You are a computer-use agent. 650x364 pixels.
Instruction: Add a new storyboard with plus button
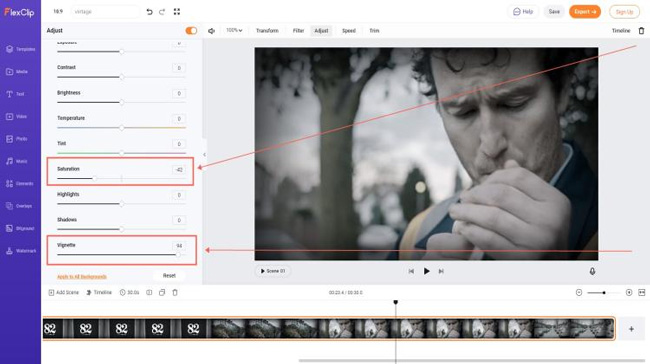coord(631,329)
